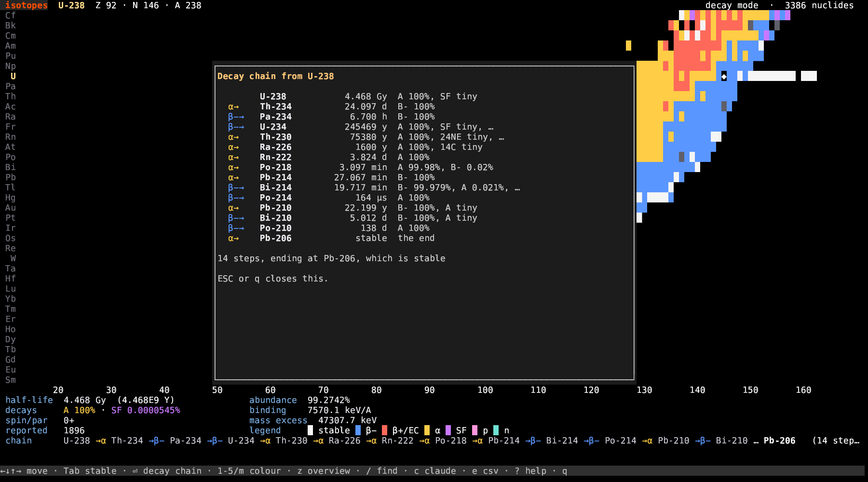Click the β− blue legend swatch
The width and height of the screenshot is (868, 482).
click(x=358, y=430)
